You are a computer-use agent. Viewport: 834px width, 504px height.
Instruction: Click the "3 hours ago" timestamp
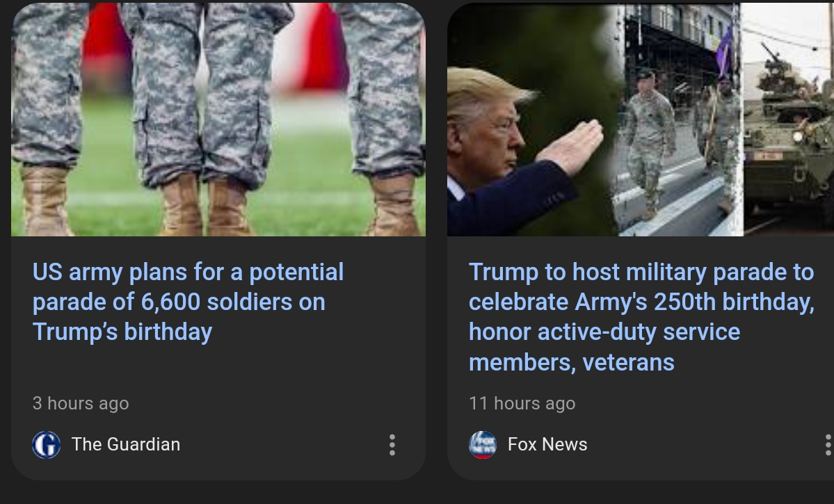[81, 403]
